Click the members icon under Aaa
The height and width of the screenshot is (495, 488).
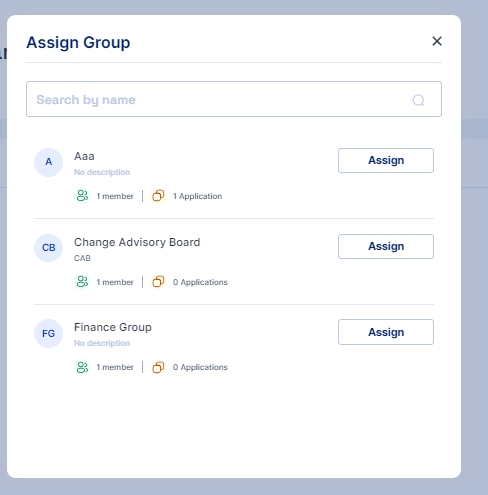[x=82, y=196]
